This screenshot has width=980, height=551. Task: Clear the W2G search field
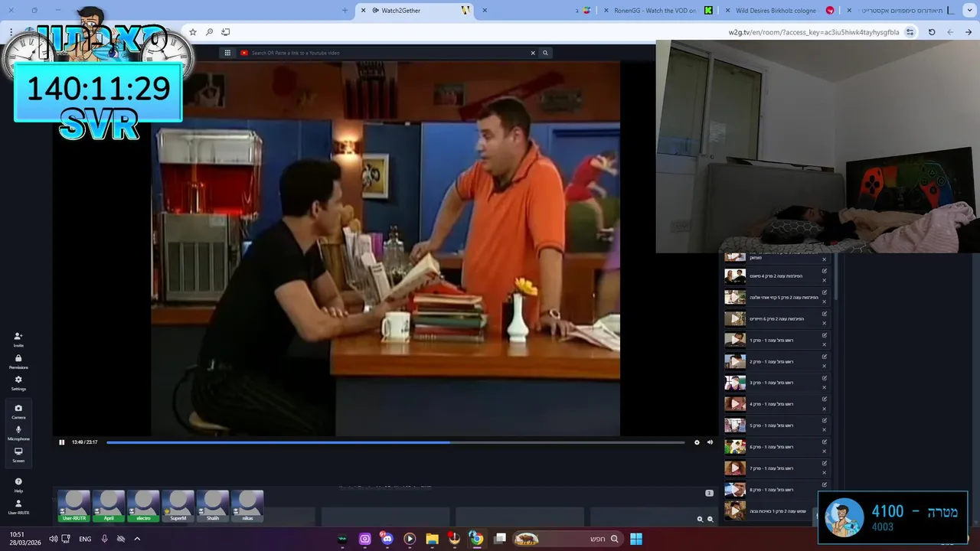533,53
